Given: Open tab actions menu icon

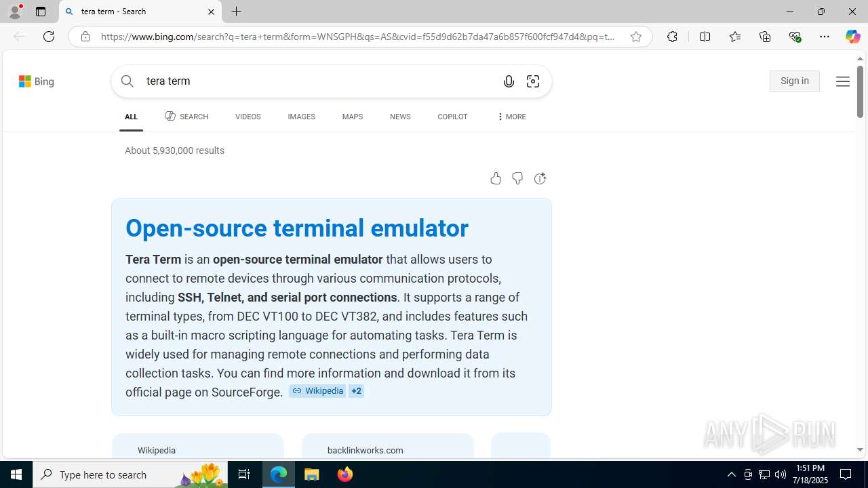Looking at the screenshot, I should pos(41,12).
